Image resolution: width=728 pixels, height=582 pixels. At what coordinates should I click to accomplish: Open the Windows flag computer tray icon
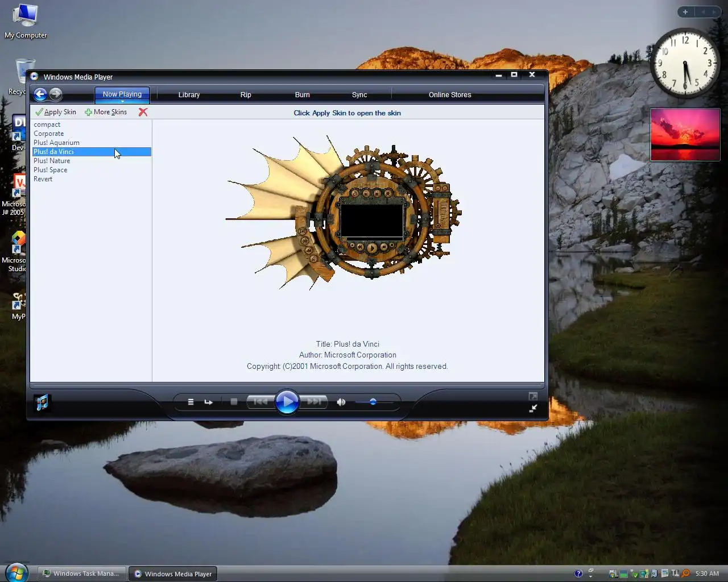(x=614, y=573)
